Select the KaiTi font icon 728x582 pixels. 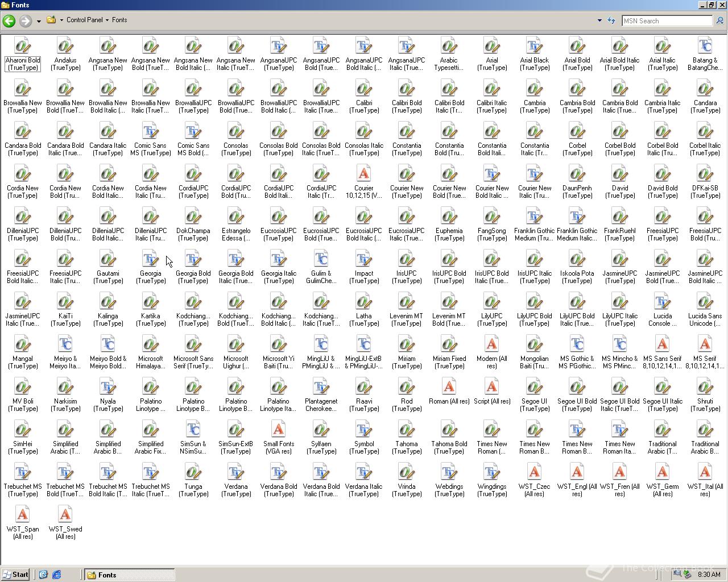(65, 301)
